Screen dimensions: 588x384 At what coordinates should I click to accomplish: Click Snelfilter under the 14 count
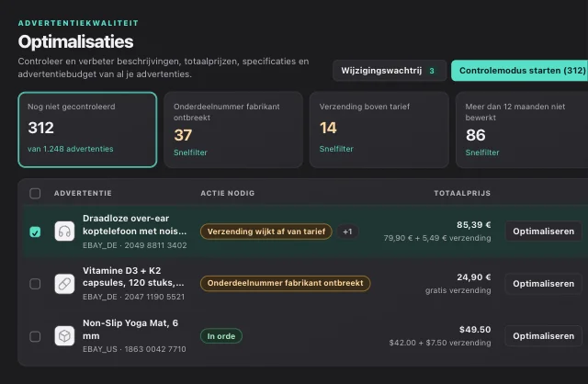(x=336, y=149)
